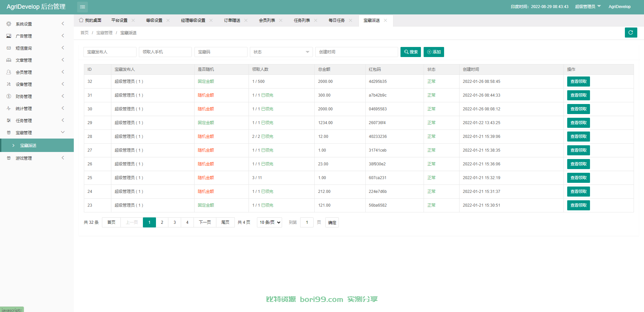Click the 宝藏码 input field
The width and height of the screenshot is (644, 312).
coord(221,52)
